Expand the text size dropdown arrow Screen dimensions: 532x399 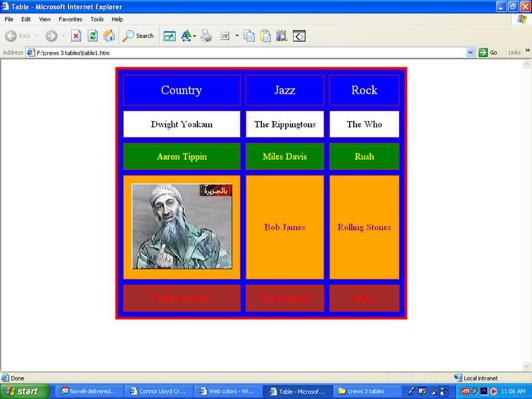(x=194, y=36)
